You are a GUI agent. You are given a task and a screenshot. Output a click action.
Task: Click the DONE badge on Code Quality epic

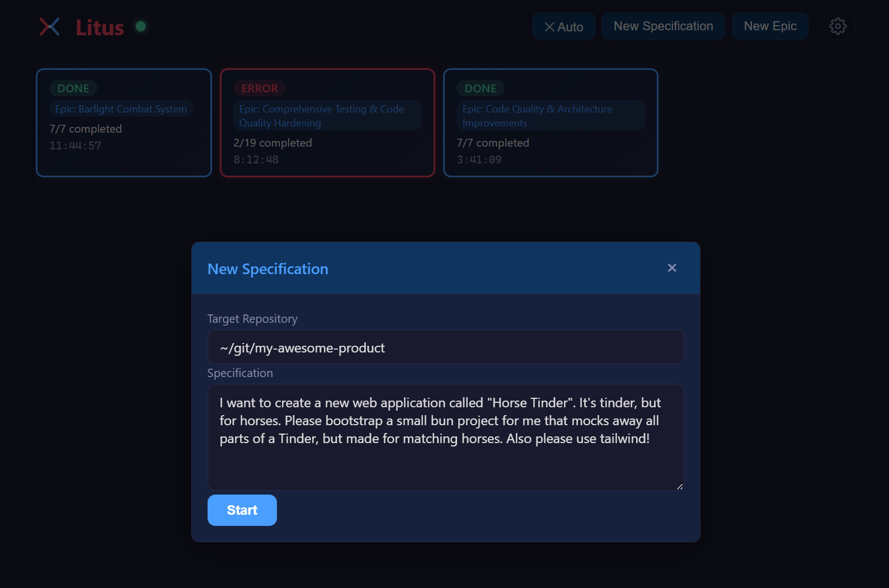point(481,88)
